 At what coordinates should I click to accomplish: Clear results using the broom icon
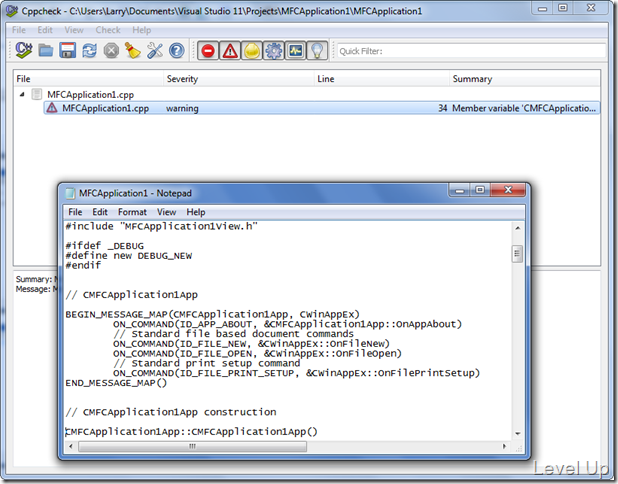pyautogui.click(x=133, y=50)
